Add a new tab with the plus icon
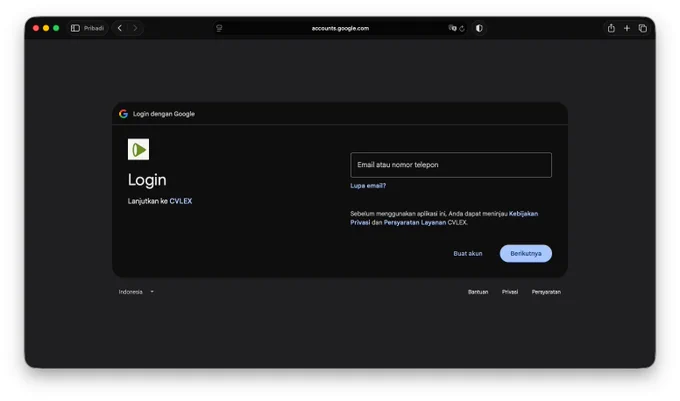Viewport: 680px width, 401px height. coord(627,28)
